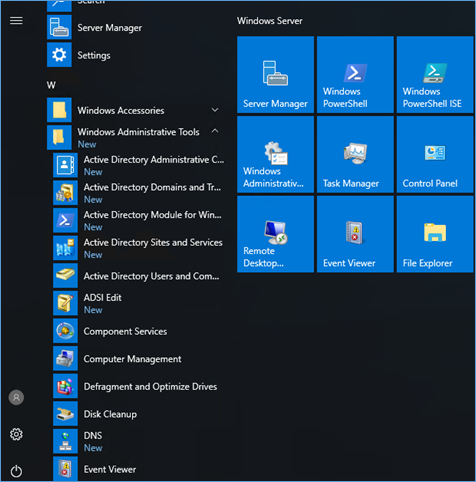The image size is (476, 482).
Task: Launch the Remote Desktop tile
Action: point(275,234)
